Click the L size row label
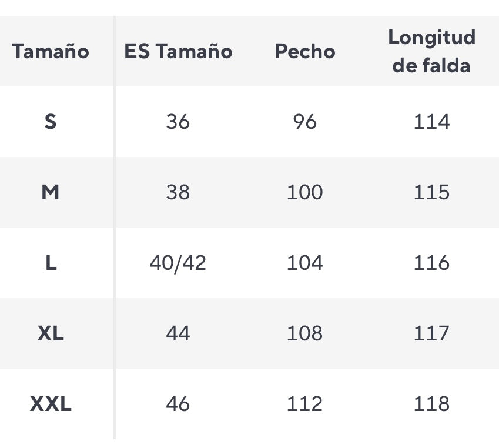The width and height of the screenshot is (499, 448). pos(51,263)
